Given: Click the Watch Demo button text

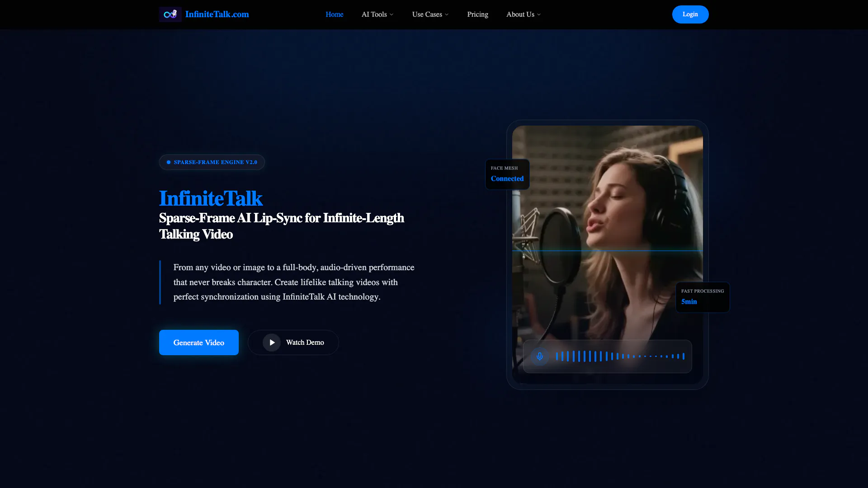Looking at the screenshot, I should tap(305, 343).
